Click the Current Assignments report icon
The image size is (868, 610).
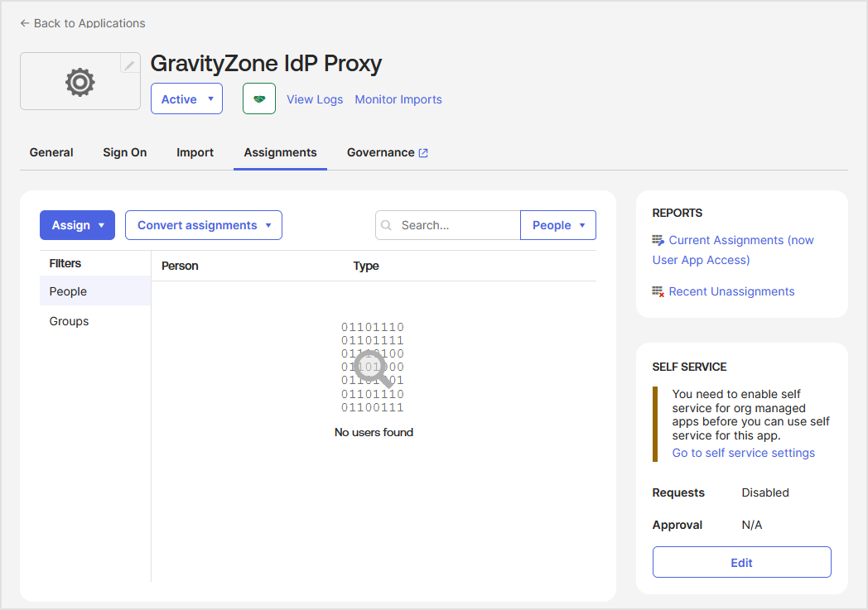click(658, 240)
